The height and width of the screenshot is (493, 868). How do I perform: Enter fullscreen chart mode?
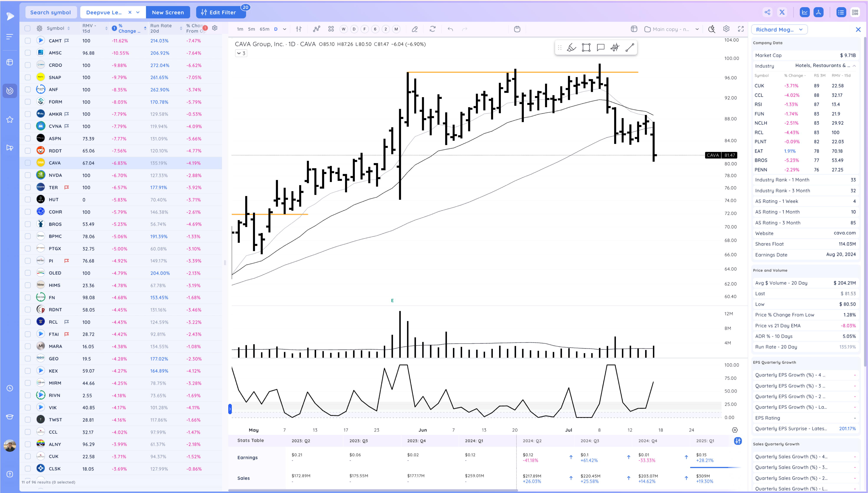pyautogui.click(x=741, y=29)
